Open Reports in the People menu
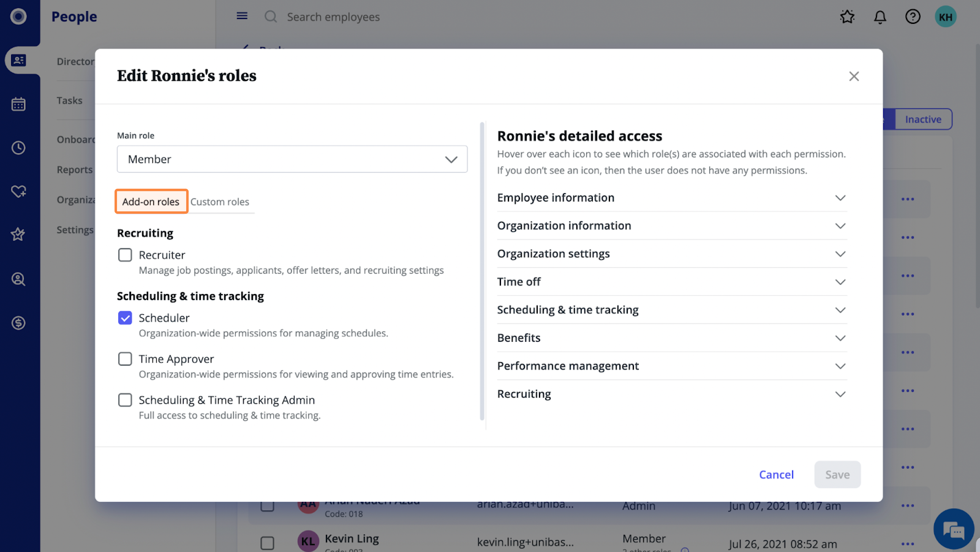980x552 pixels. pyautogui.click(x=74, y=169)
